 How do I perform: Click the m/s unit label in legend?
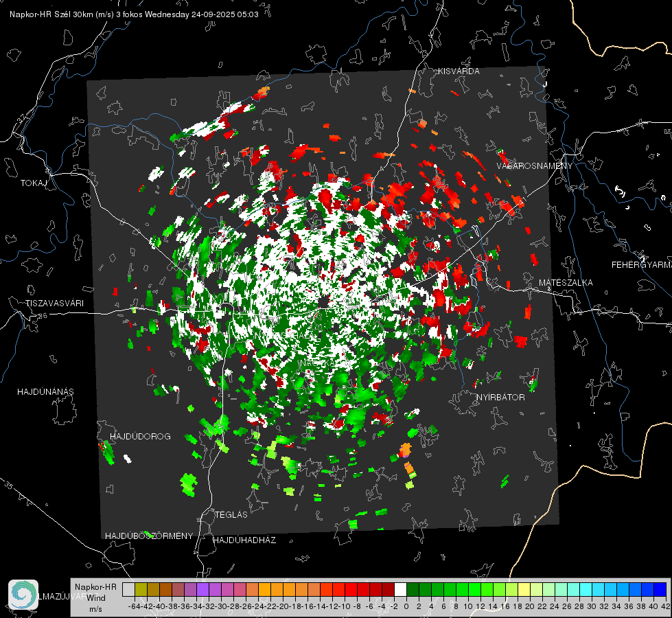95,609
